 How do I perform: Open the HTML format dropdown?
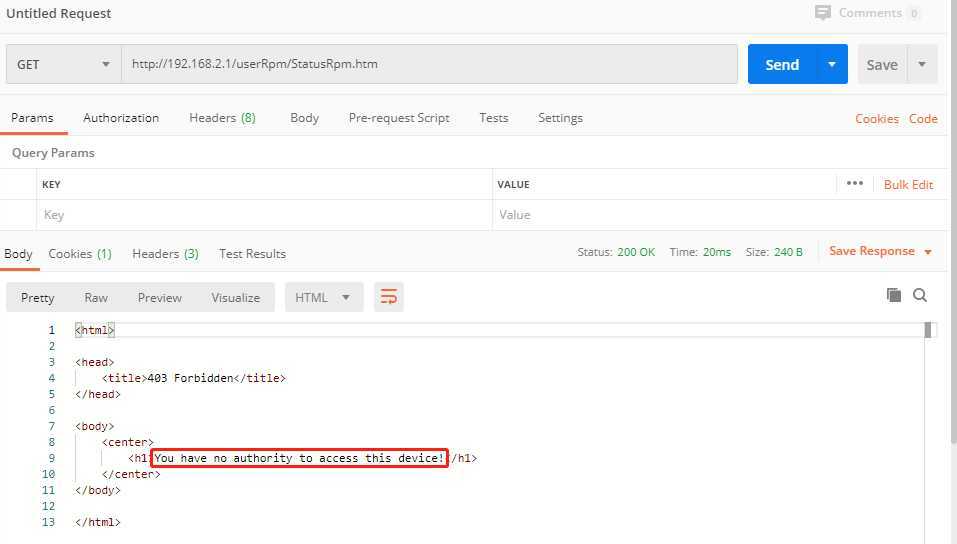(323, 297)
